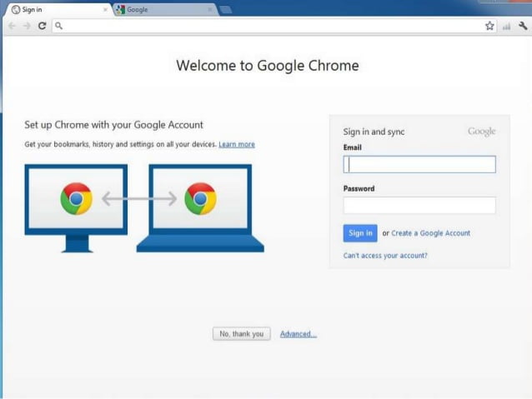Click the sync arrow between the computers
This screenshot has height=399, width=532.
[139, 198]
